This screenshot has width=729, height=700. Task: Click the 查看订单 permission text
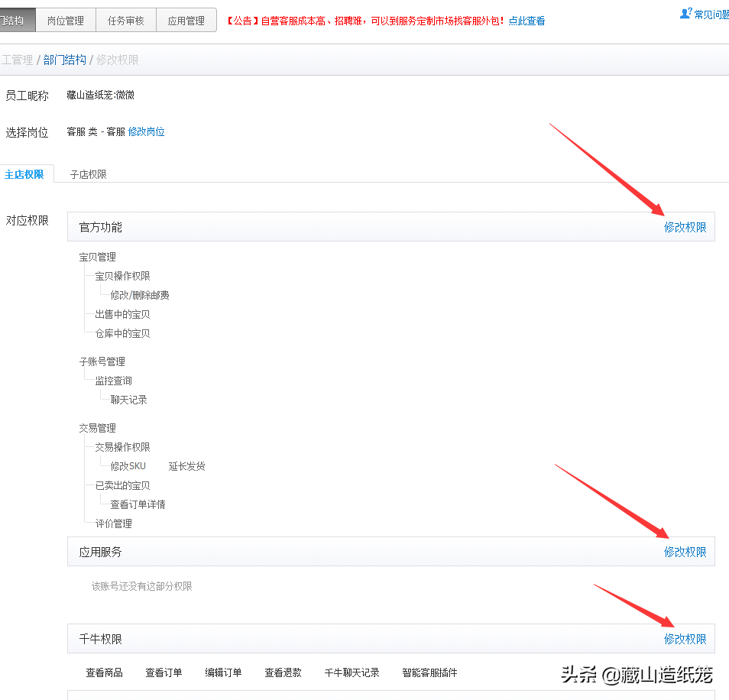tap(164, 672)
